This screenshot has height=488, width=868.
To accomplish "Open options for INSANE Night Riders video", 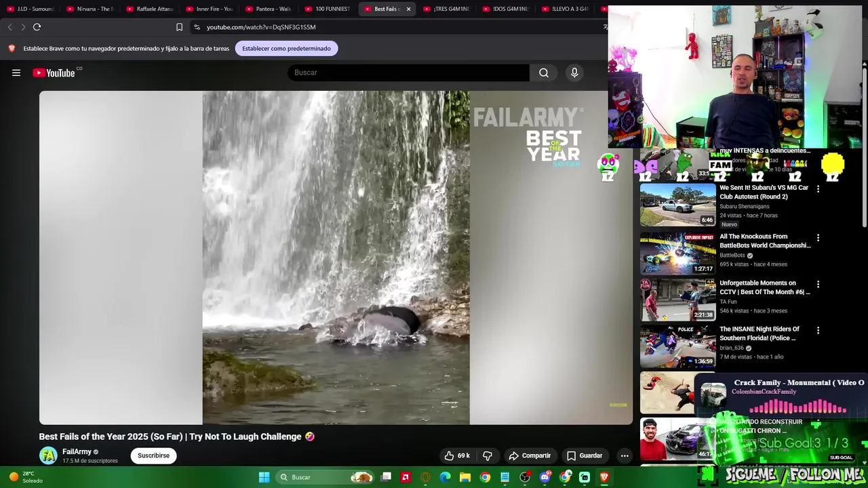I will pos(818,330).
